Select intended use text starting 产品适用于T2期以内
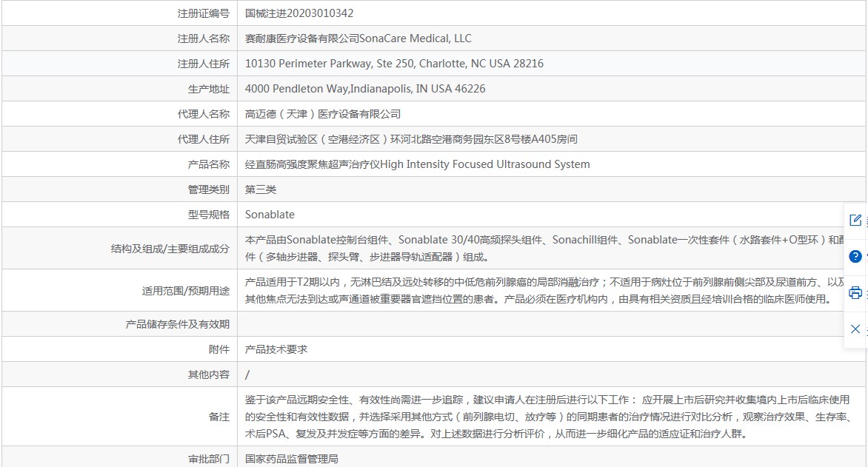Viewport: 868px width, 467px height. [x=544, y=291]
